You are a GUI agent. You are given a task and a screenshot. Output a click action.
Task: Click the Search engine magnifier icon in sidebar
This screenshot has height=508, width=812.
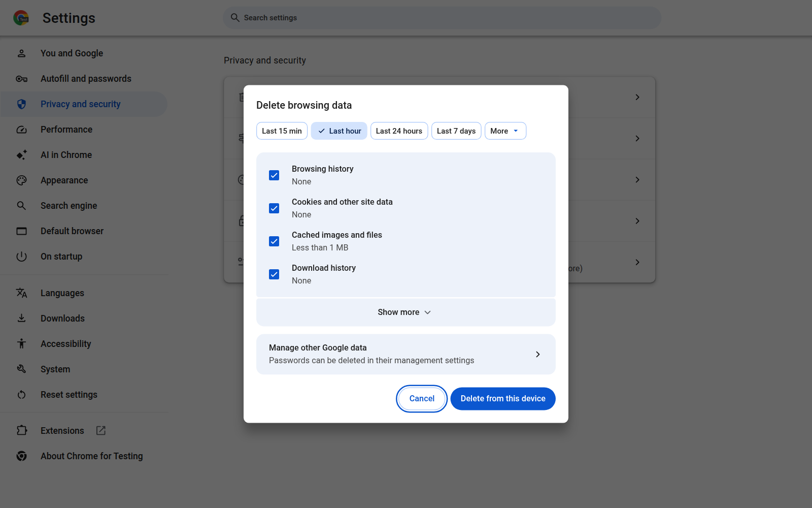point(21,206)
